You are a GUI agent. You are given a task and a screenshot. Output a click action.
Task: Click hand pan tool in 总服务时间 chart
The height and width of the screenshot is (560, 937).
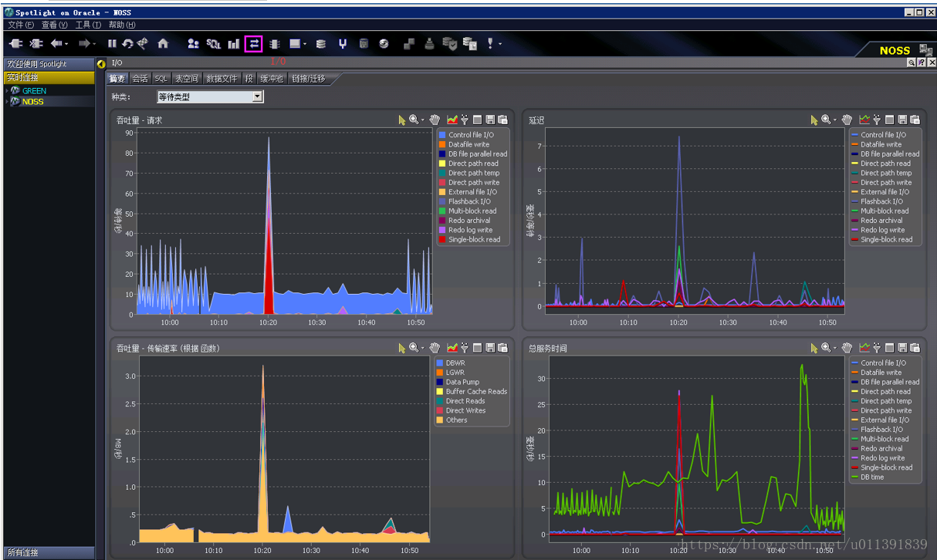pos(847,348)
